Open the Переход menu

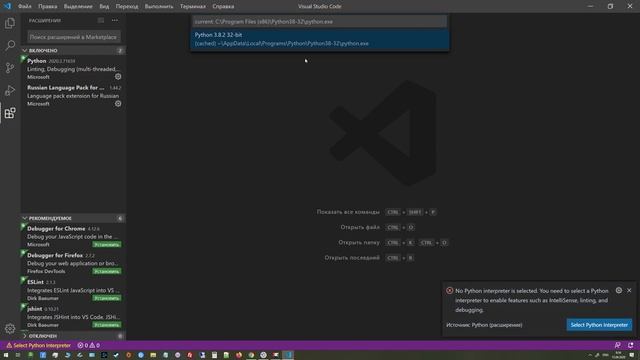pos(127,7)
